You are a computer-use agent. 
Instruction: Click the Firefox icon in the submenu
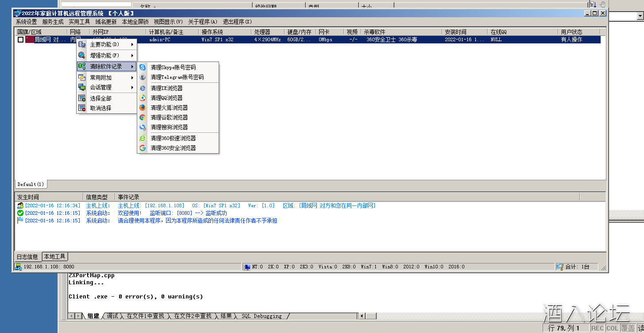point(143,108)
